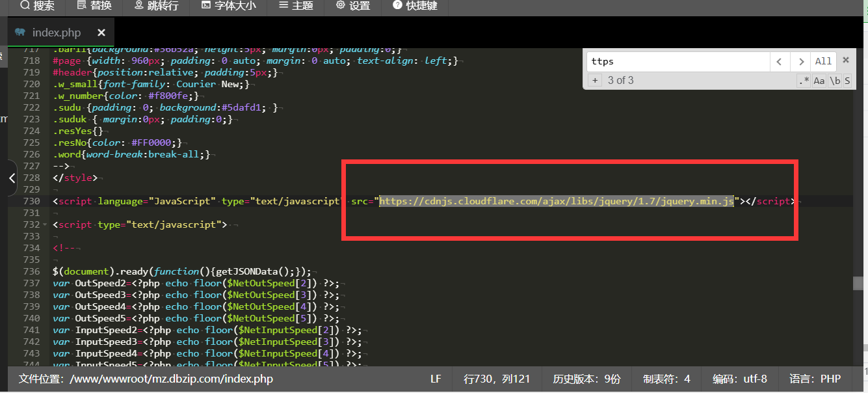The height and width of the screenshot is (393, 868).
Task: Toggle case sensitive Aa search option
Action: coord(819,81)
